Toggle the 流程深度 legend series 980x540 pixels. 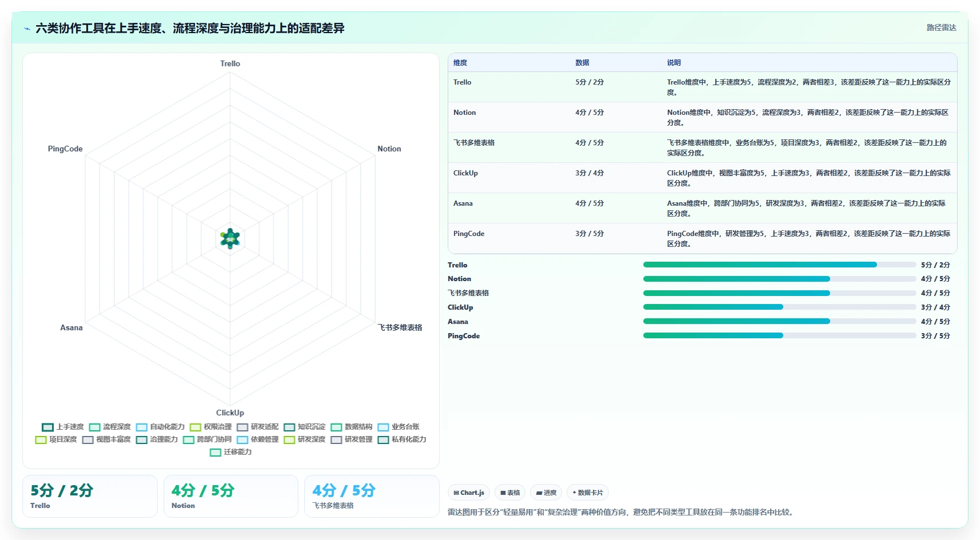point(110,427)
